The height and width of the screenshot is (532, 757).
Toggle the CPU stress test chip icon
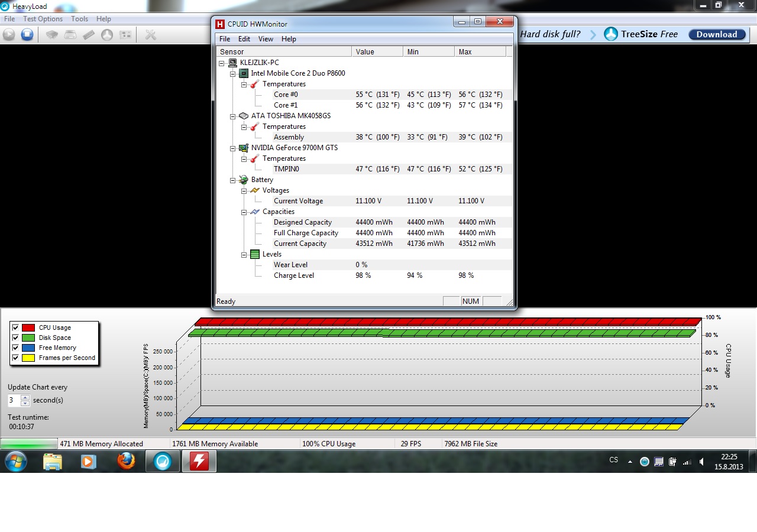[x=52, y=35]
